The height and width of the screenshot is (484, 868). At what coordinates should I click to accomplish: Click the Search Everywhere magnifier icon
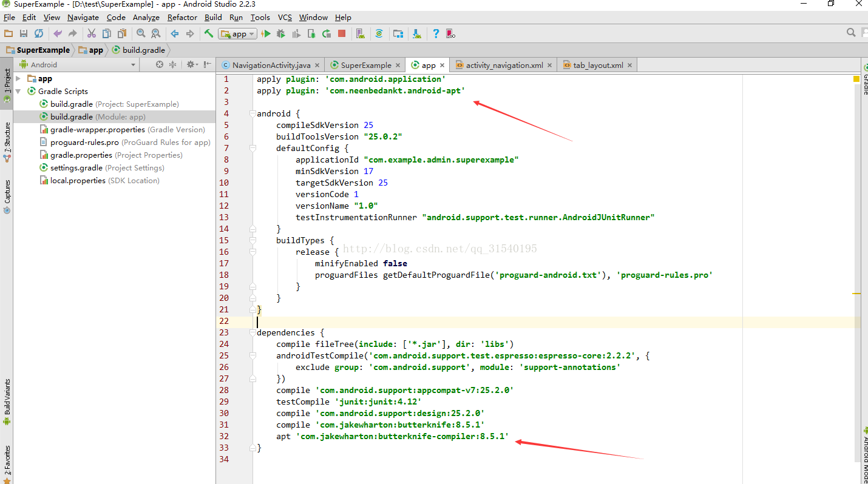[851, 33]
